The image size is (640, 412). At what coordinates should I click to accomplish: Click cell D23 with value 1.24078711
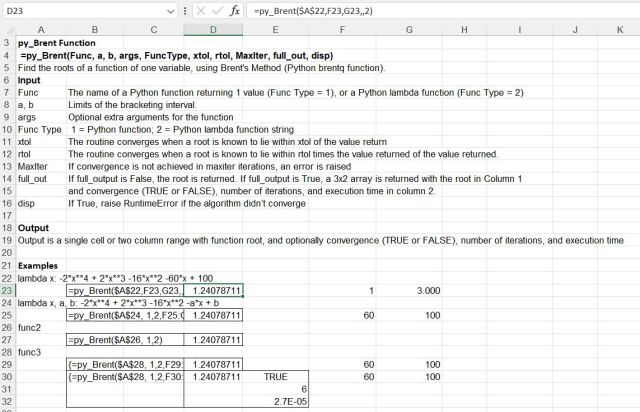pyautogui.click(x=213, y=290)
